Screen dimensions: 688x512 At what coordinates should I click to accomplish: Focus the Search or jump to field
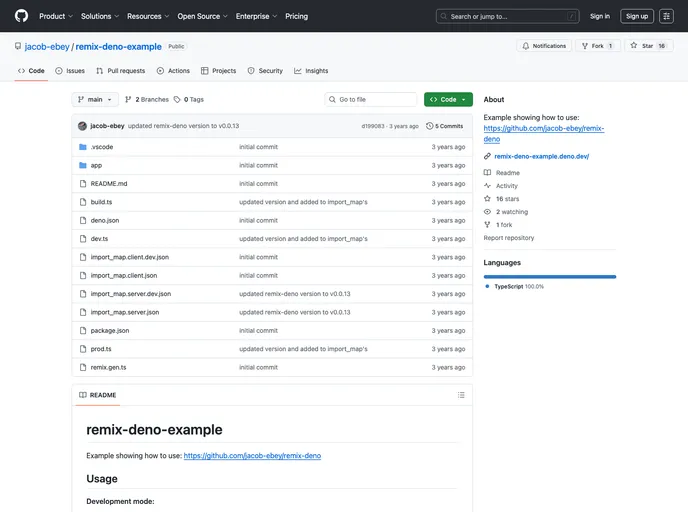(507, 16)
